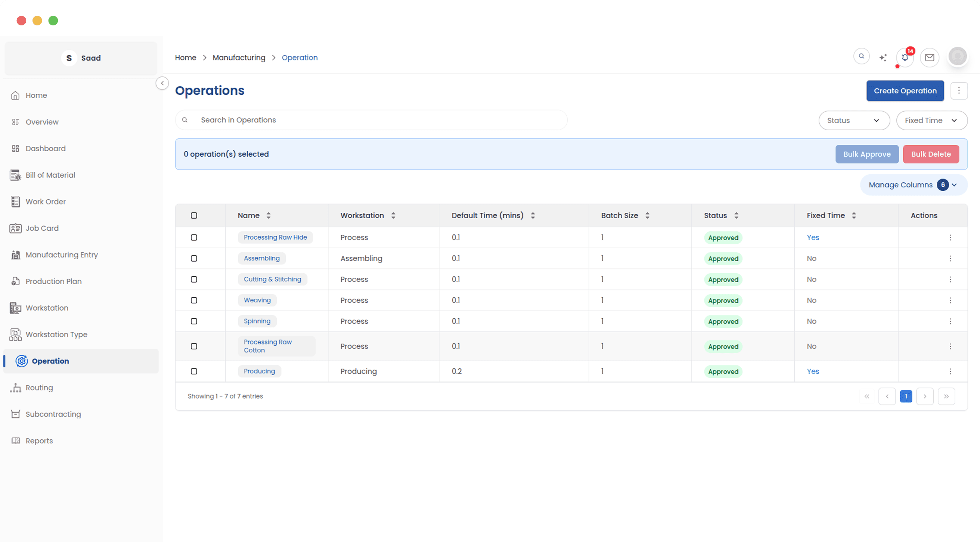Check the select-all checkbox in table header

[194, 215]
